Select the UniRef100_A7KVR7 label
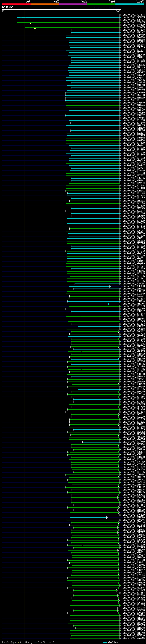 coord(134,72)
